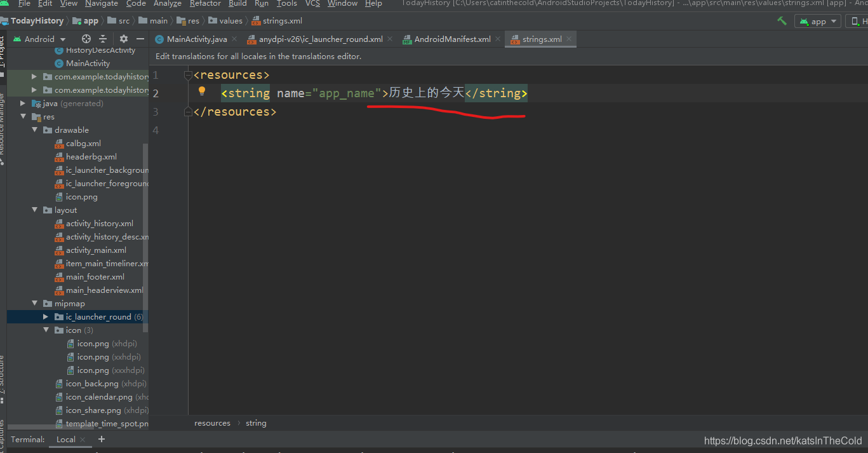Click the app module breadcrumb
The width and height of the screenshot is (868, 453).
tap(90, 21)
